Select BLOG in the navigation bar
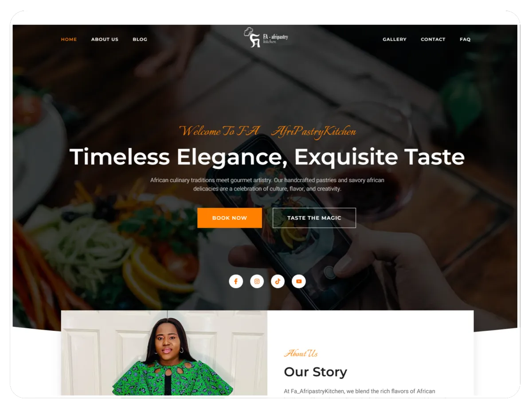The image size is (532, 408). pyautogui.click(x=140, y=39)
